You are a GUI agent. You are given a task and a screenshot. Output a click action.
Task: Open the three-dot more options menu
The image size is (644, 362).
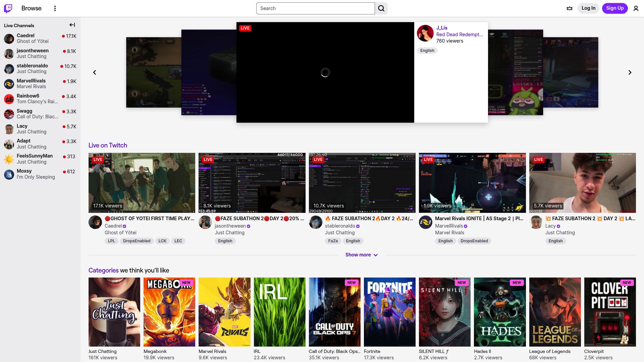coord(55,8)
